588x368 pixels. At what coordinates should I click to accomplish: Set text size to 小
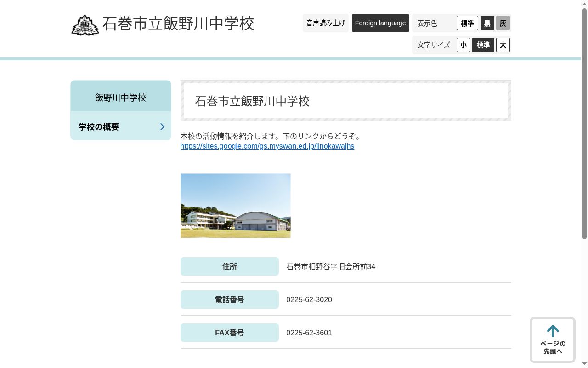point(464,45)
